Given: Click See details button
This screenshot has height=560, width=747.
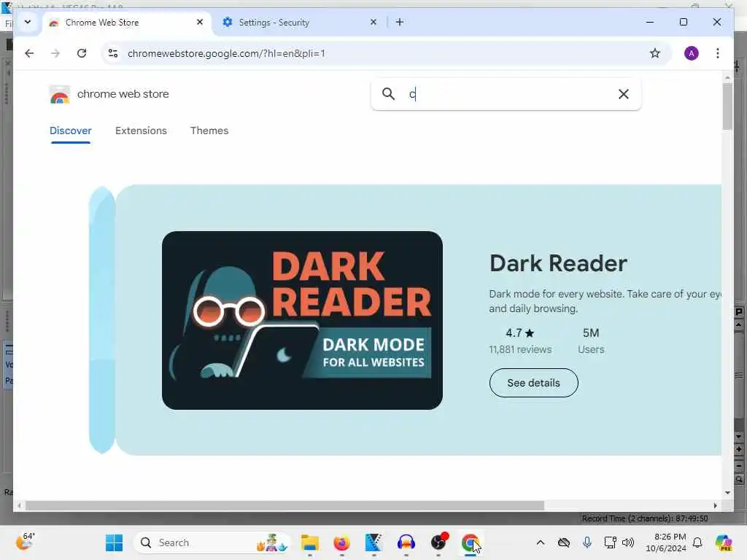Looking at the screenshot, I should (533, 383).
